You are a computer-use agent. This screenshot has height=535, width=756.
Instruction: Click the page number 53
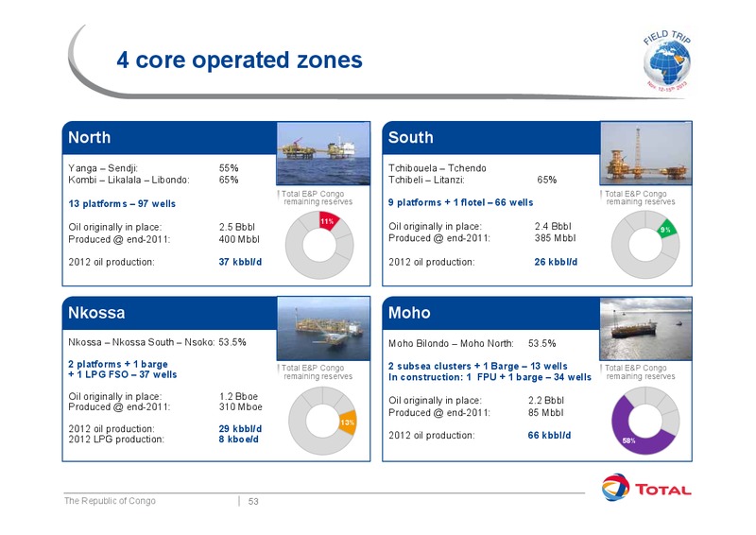(253, 501)
